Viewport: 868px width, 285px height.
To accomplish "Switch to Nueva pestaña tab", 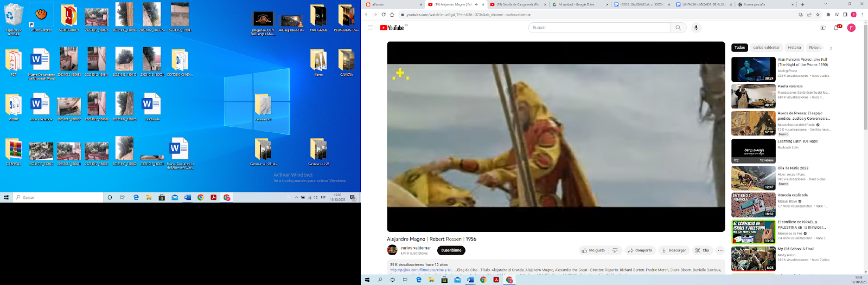I will point(765,4).
